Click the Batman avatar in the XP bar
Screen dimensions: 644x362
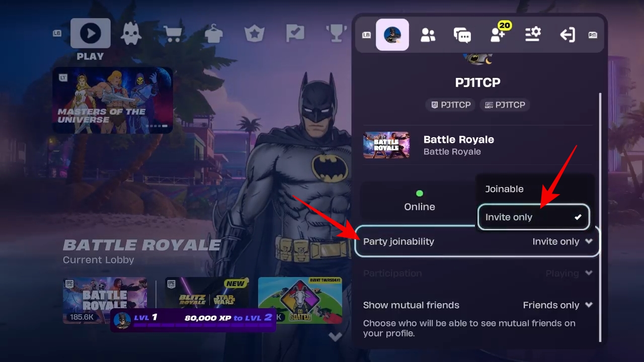[x=122, y=320]
